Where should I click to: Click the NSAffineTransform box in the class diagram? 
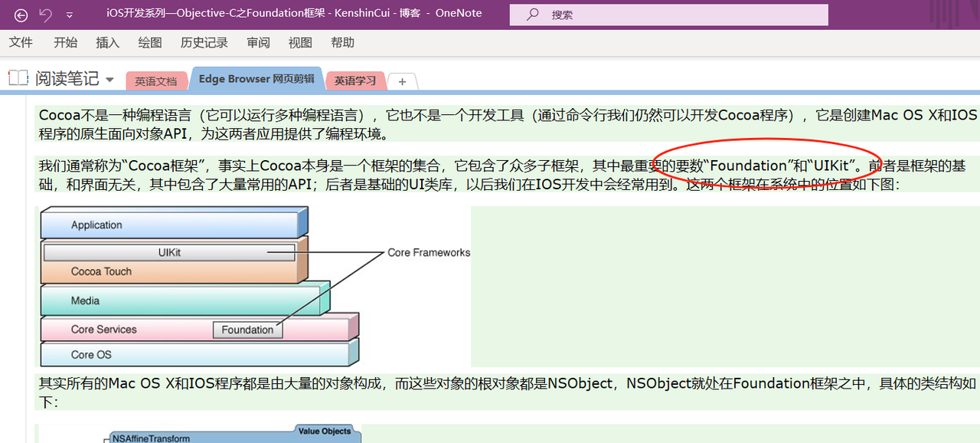[151, 438]
